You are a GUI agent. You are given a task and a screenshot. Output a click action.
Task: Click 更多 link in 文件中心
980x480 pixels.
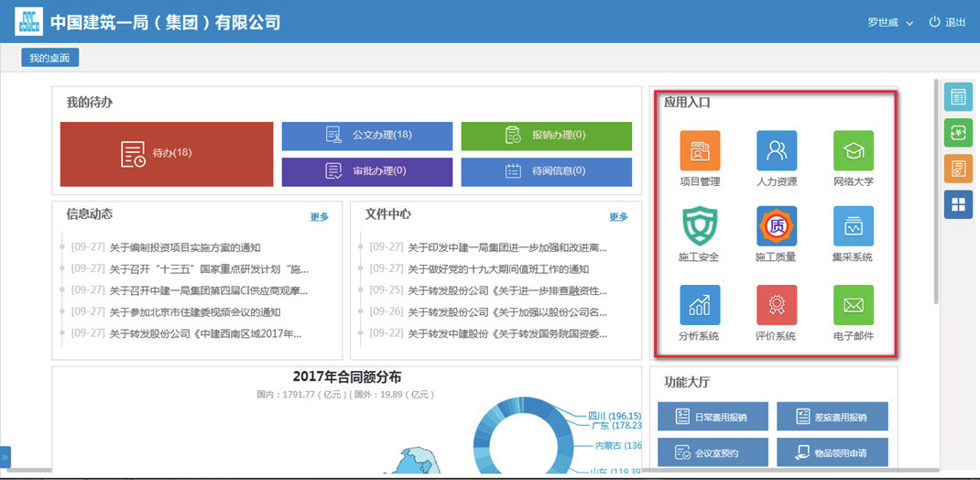[618, 217]
